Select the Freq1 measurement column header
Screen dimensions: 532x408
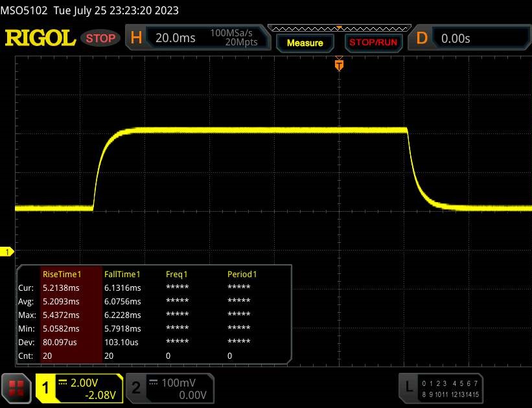pyautogui.click(x=176, y=274)
